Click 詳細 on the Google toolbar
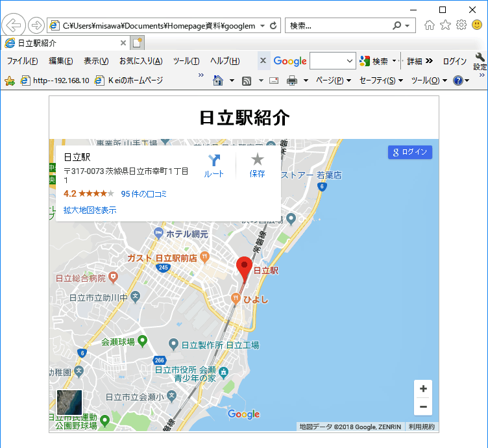 coord(415,61)
